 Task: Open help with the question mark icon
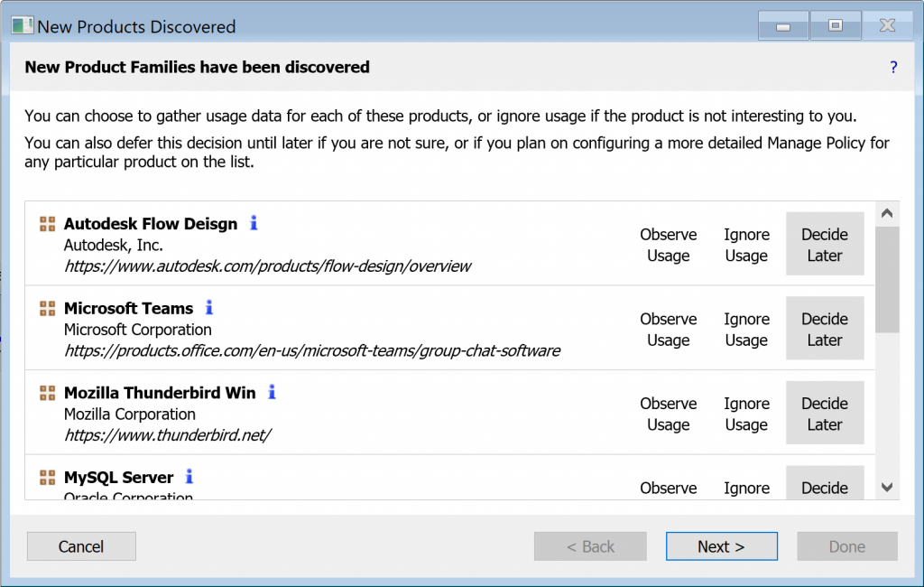[x=893, y=67]
